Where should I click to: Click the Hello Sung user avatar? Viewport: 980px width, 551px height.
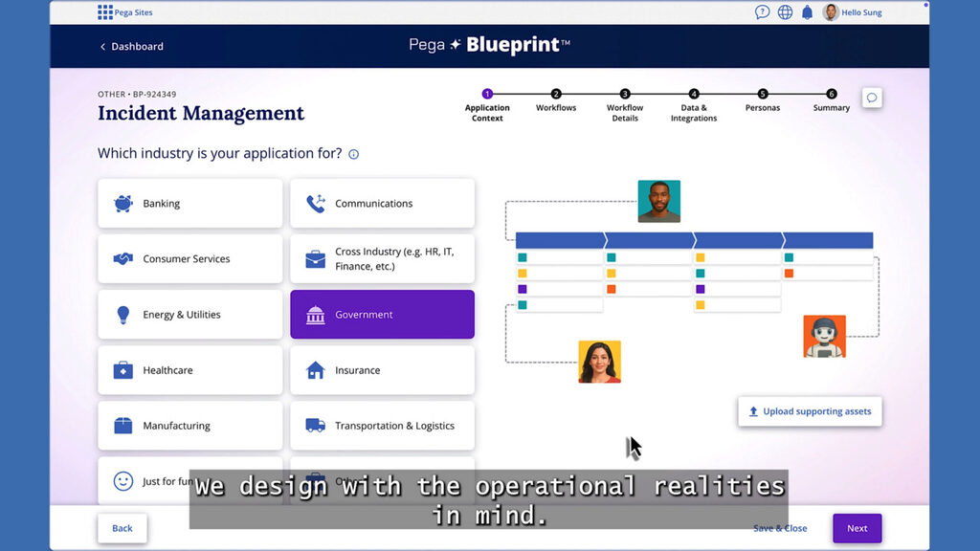point(831,11)
